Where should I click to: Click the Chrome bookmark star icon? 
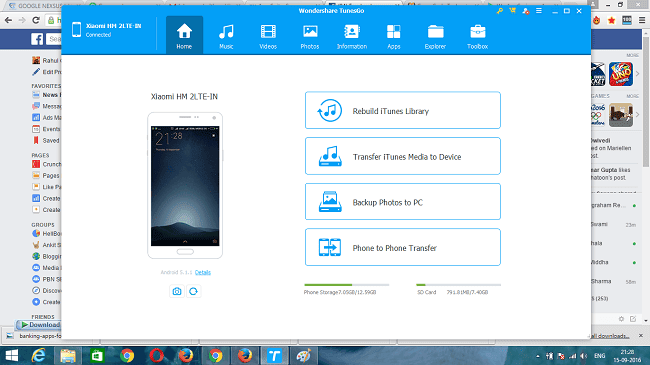[611, 20]
